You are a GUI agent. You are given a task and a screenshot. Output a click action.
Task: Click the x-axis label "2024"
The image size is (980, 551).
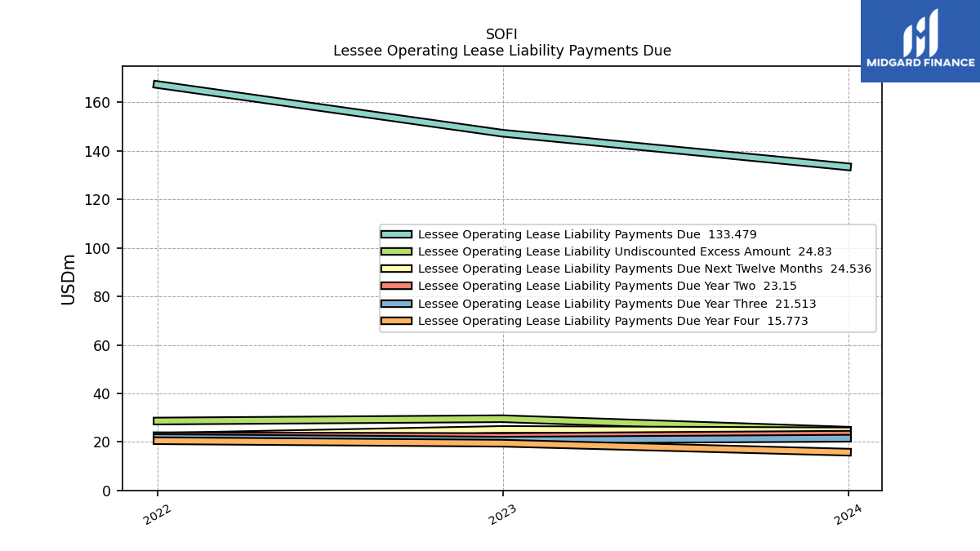(x=849, y=514)
